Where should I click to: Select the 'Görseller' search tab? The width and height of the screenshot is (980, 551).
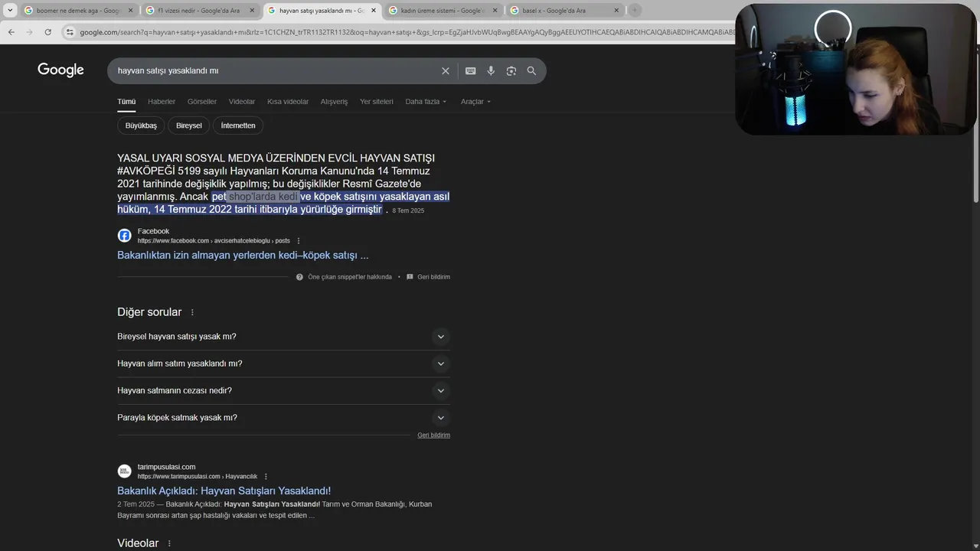[202, 102]
